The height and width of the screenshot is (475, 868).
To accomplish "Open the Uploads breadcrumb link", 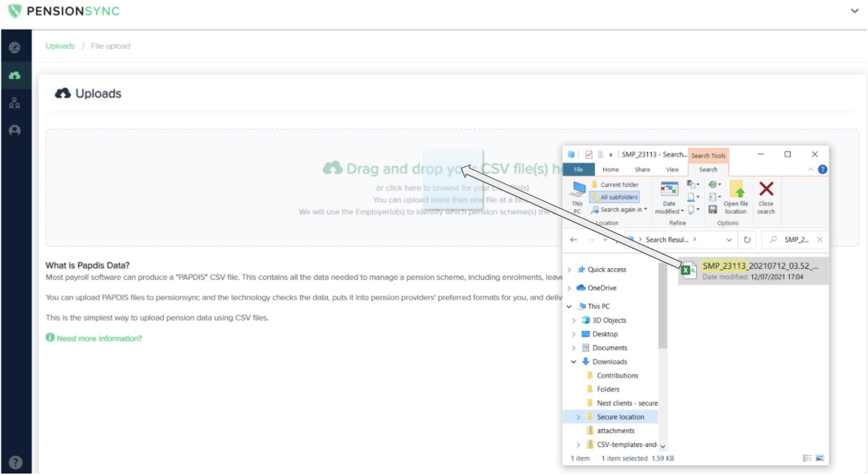I will pos(61,45).
